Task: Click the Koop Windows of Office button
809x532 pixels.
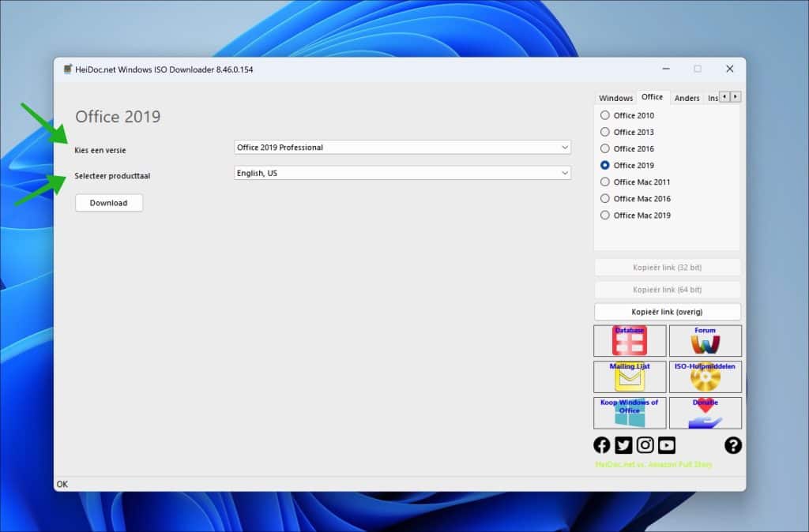Action: coord(630,413)
